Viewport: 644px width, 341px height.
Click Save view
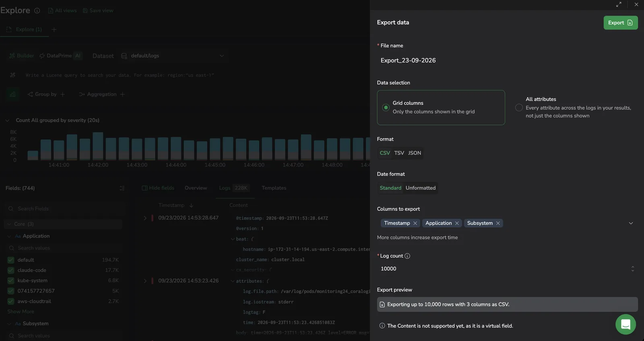tap(98, 10)
